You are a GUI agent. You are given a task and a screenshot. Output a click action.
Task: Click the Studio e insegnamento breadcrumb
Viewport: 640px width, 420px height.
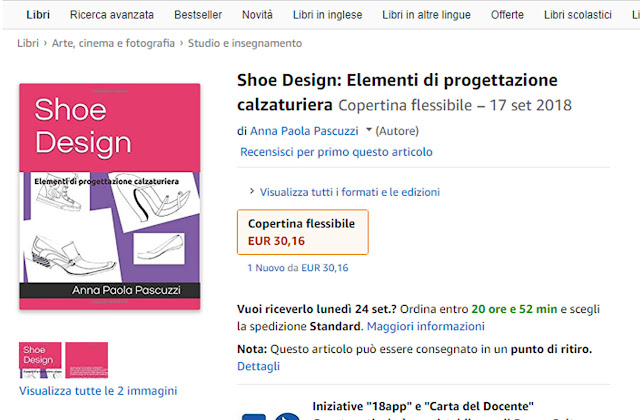pos(245,43)
